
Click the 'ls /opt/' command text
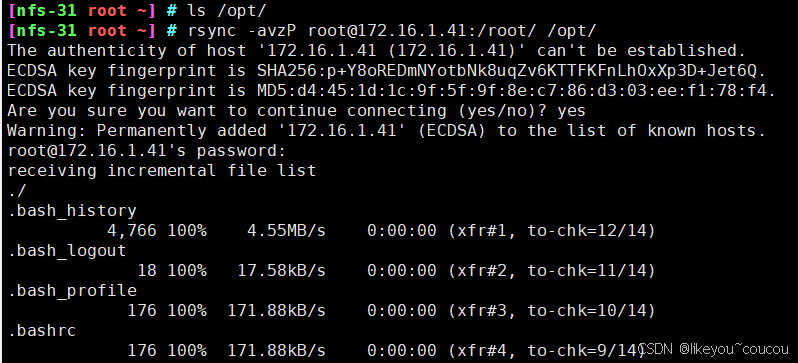coord(226,11)
